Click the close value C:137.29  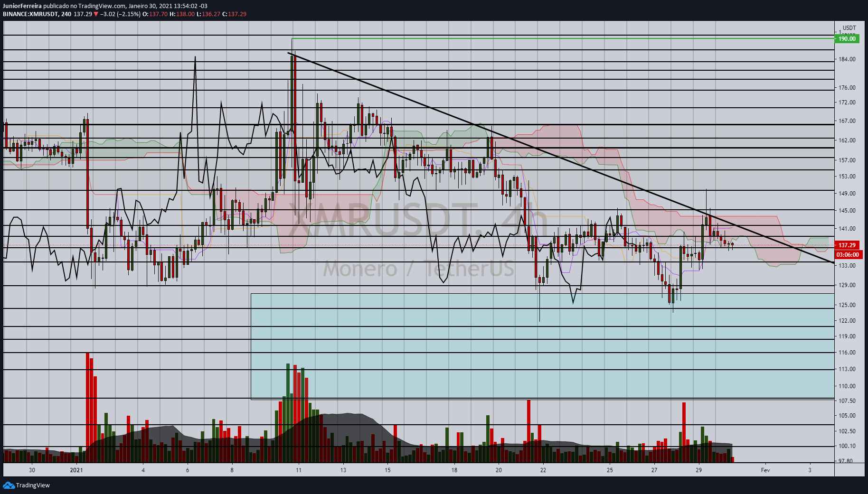(x=234, y=14)
